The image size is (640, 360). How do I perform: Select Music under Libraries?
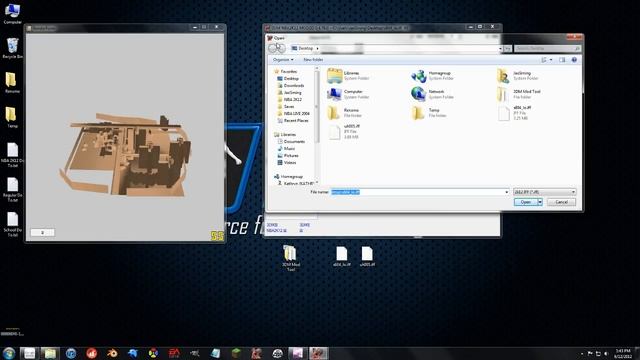(286, 149)
